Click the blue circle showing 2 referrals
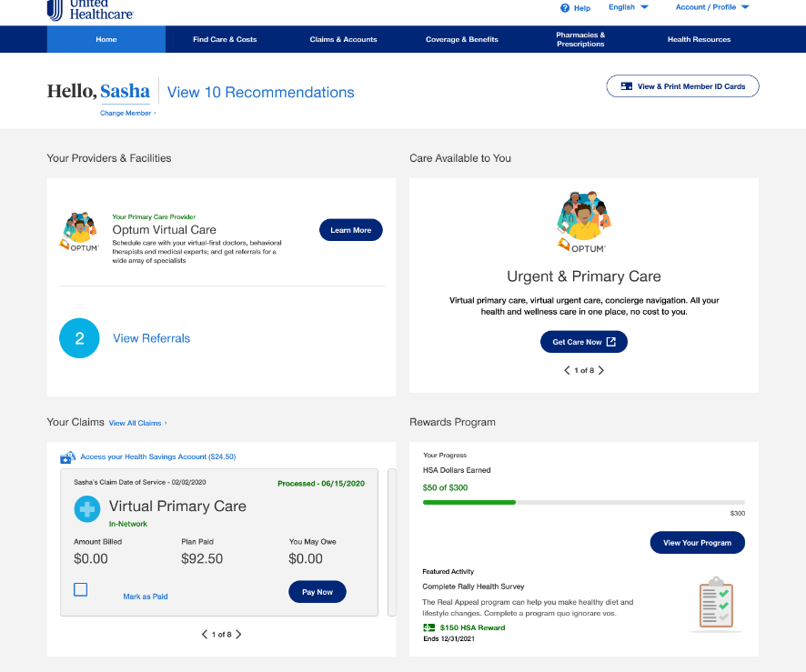 [79, 338]
